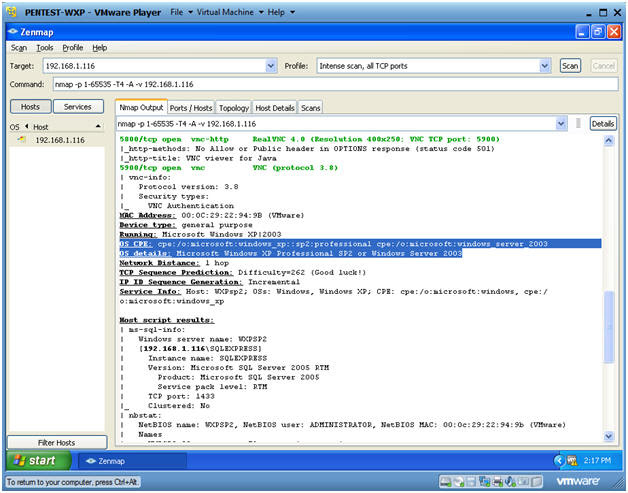Click the Zenmap taskbar button
Screen dimensions: 628x493
pyautogui.click(x=131, y=461)
